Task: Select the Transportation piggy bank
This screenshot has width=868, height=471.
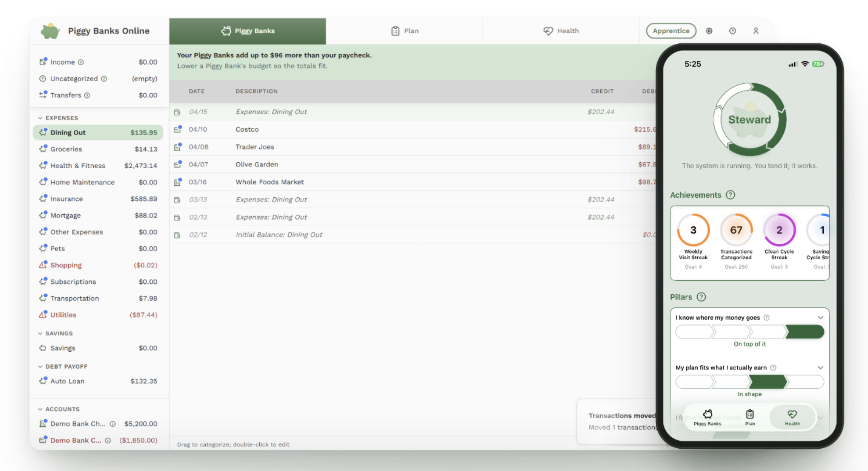Action: pyautogui.click(x=98, y=298)
